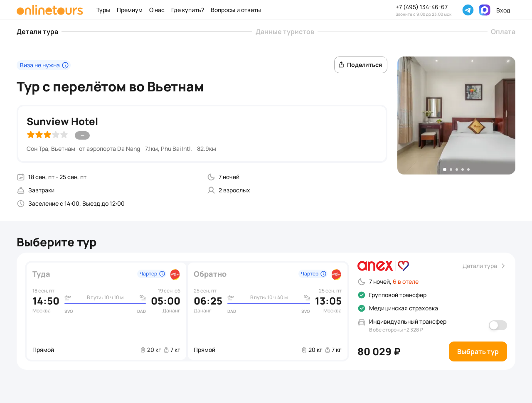Click the luggage icon by 20 кг in Обратно card
Image resolution: width=532 pixels, height=403 pixels.
[x=304, y=350]
